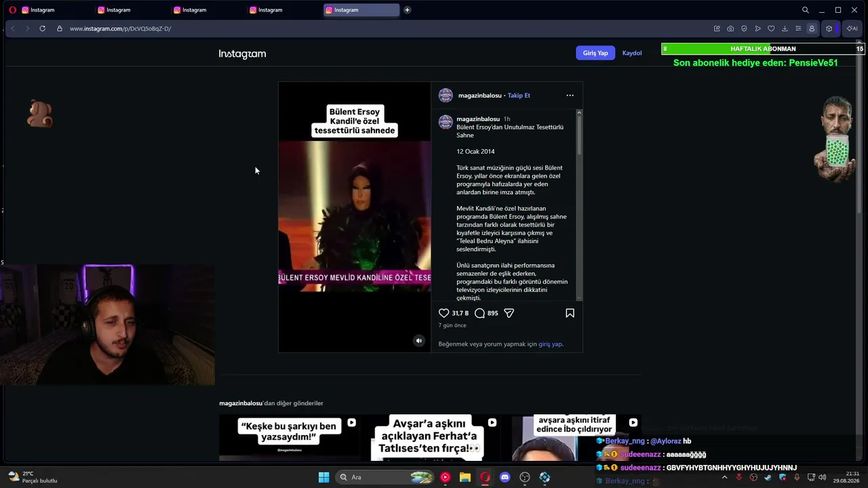This screenshot has height=488, width=868.
Task: Open YouTube Music from the taskbar
Action: point(445,477)
